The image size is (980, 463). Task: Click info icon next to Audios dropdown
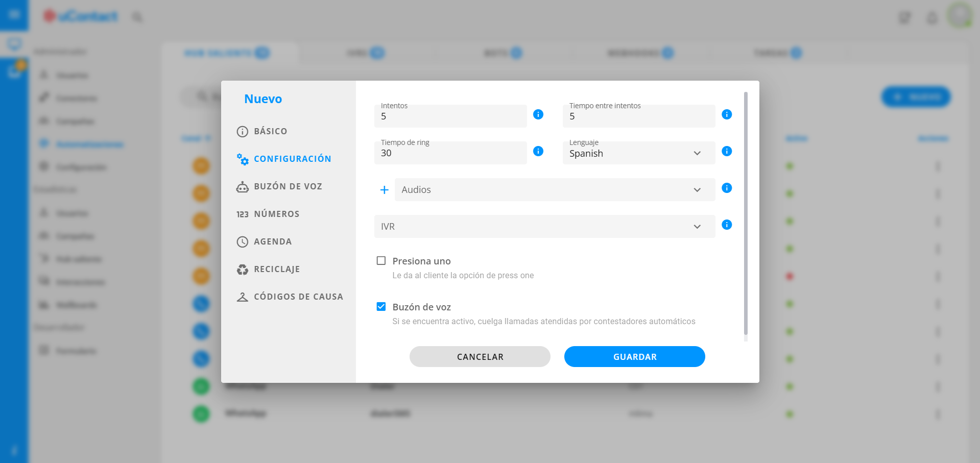[727, 188]
